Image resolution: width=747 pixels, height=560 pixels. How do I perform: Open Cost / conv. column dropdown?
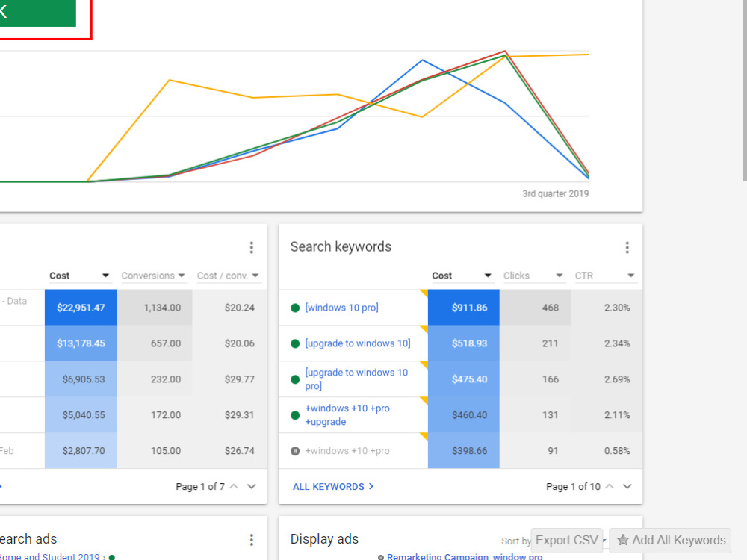[x=255, y=276]
